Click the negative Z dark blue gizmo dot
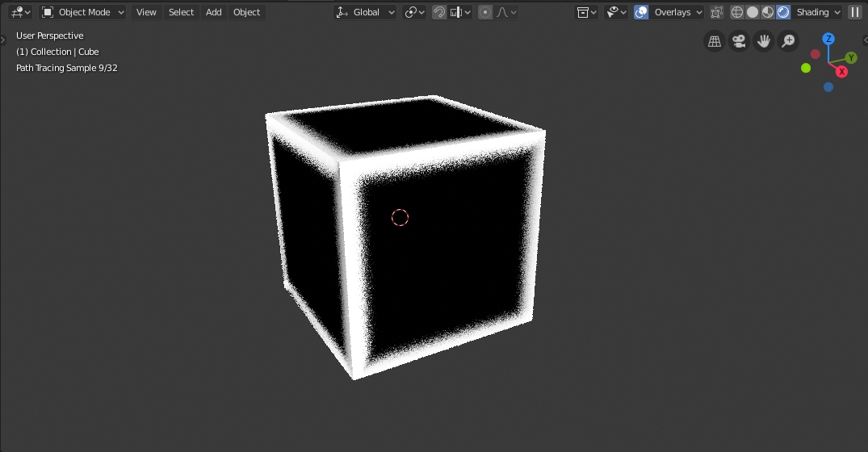Viewport: 868px width, 452px height. [x=828, y=87]
